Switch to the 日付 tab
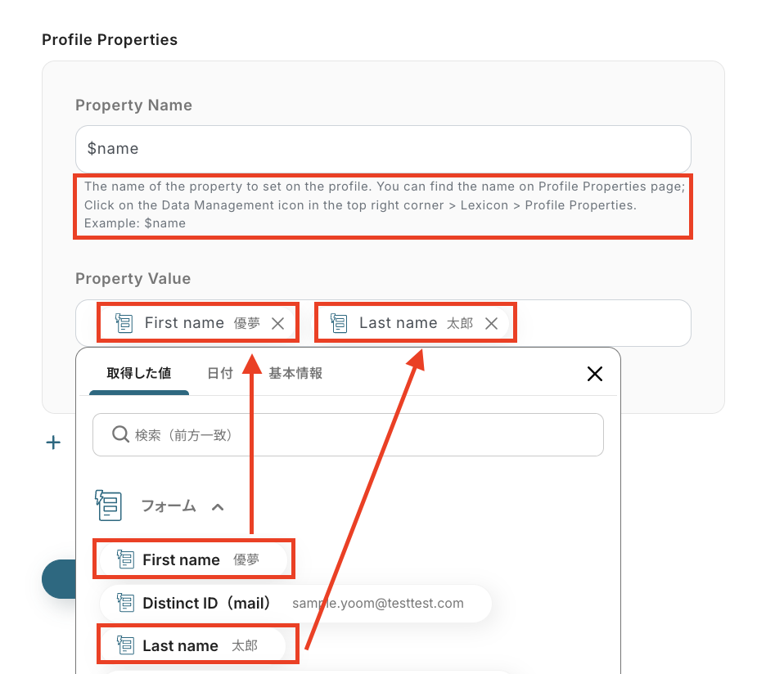Viewport: 784px width, 674px height. [x=219, y=373]
